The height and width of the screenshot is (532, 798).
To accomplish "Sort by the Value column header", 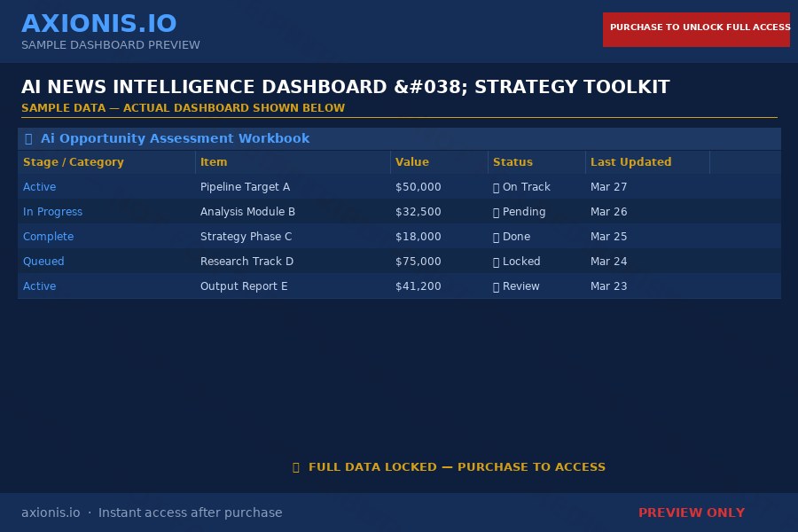I will click(x=412, y=162).
